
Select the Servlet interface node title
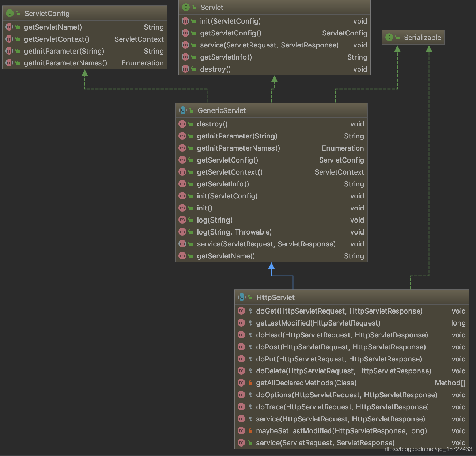[212, 7]
